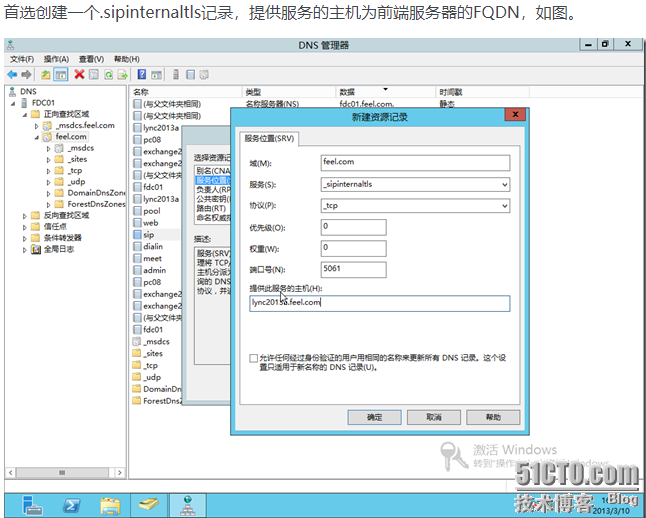646x518 pixels.
Task: Open help with blue question-mark icon
Action: [142, 75]
